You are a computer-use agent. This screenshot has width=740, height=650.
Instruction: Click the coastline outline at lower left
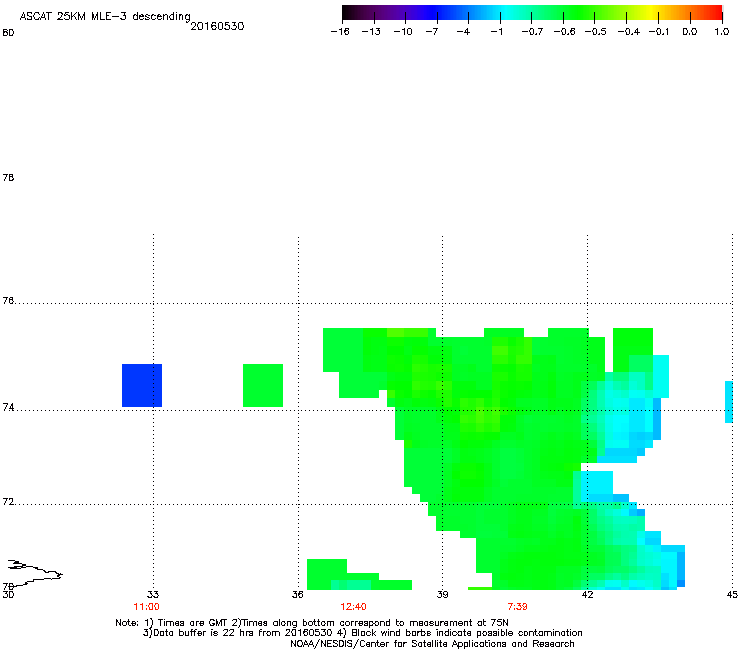pyautogui.click(x=35, y=573)
